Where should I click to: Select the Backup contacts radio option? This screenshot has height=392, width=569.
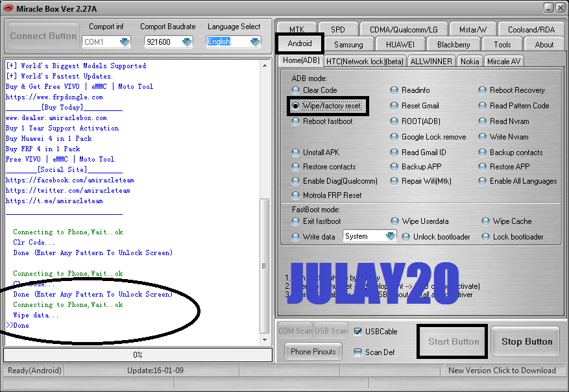click(482, 153)
